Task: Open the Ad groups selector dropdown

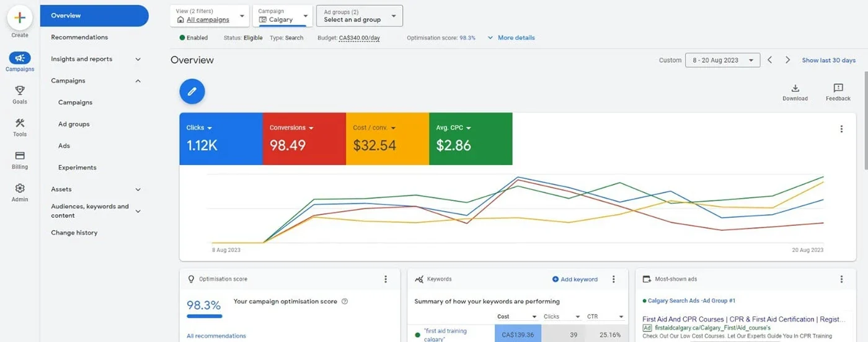Action: pyautogui.click(x=360, y=16)
